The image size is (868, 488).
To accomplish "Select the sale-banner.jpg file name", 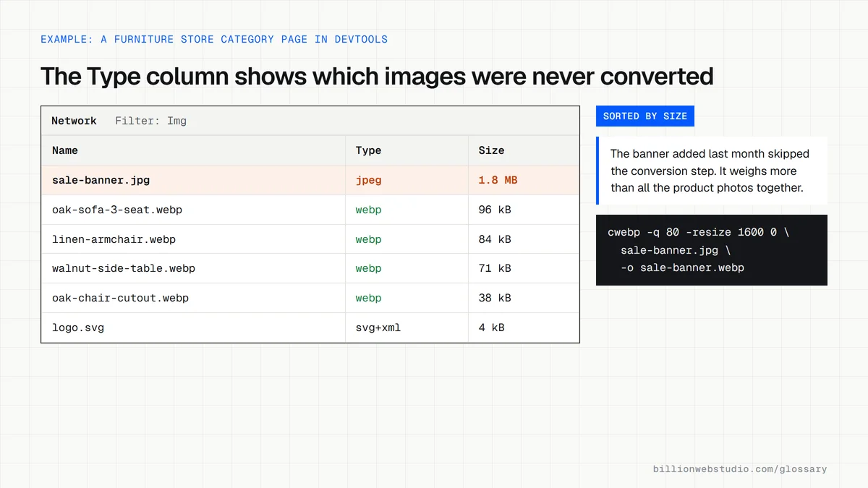I will [x=101, y=180].
